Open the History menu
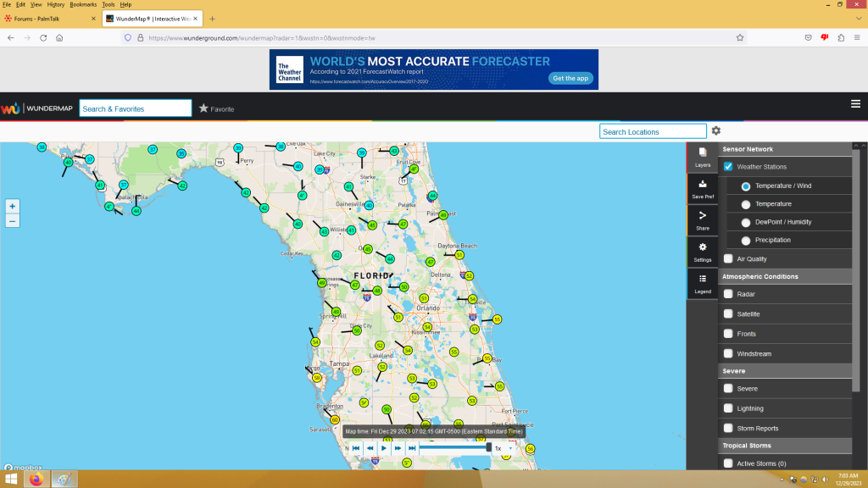The image size is (868, 488). [55, 4]
